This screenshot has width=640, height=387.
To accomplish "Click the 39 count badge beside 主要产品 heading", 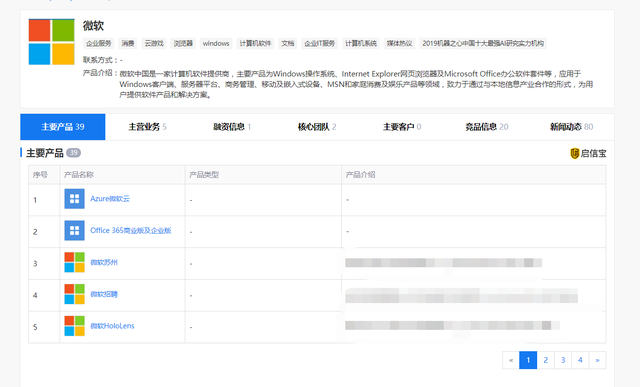I will coord(73,153).
